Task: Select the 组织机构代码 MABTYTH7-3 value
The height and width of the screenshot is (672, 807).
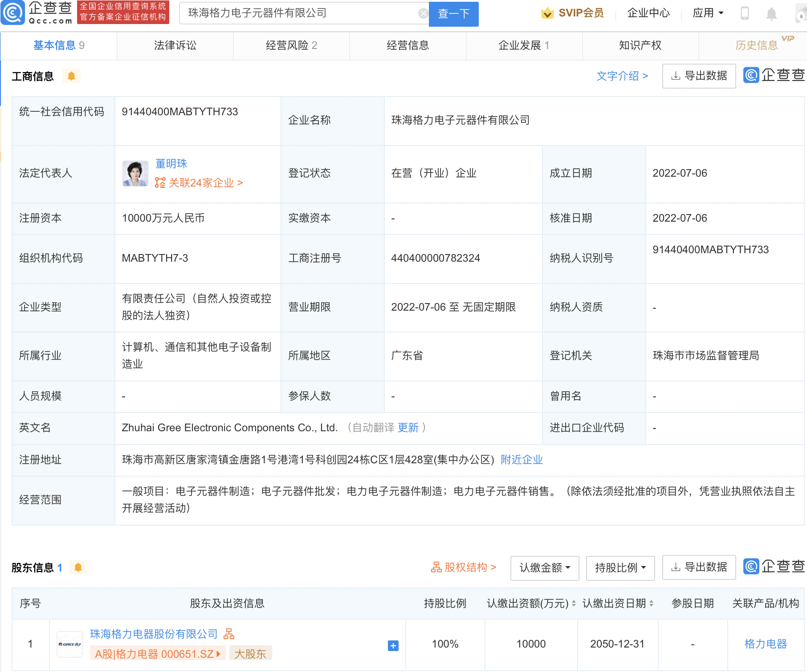Action: click(x=155, y=258)
